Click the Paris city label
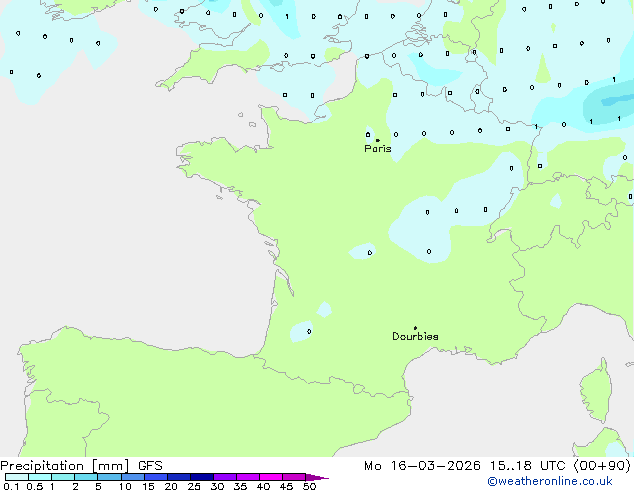The height and width of the screenshot is (490, 634). [378, 149]
